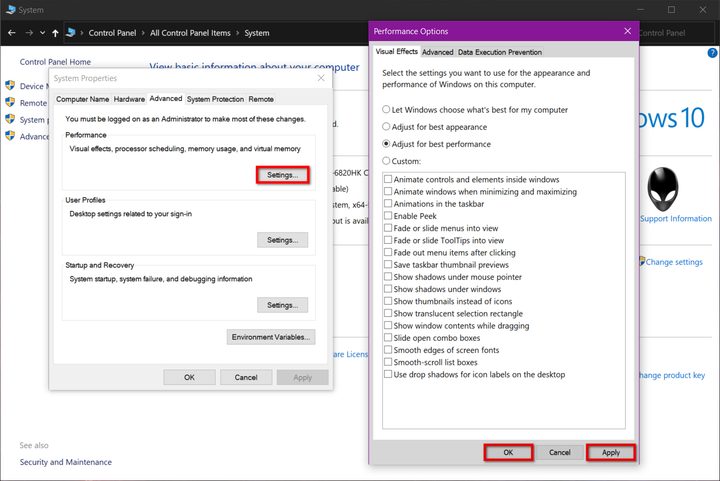Click the shield icon next to Remote settings
Viewport: 720px width, 481px height.
[x=10, y=102]
